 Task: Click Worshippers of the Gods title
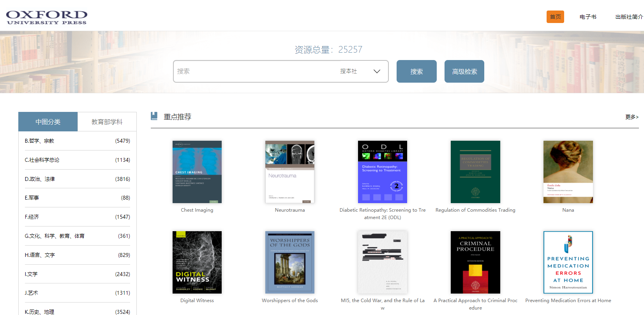coord(290,301)
